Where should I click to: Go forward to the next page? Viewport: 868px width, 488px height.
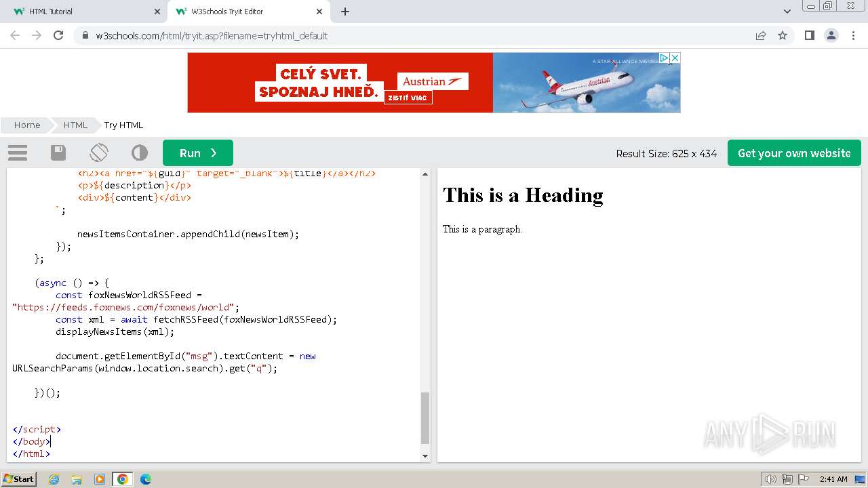click(37, 35)
